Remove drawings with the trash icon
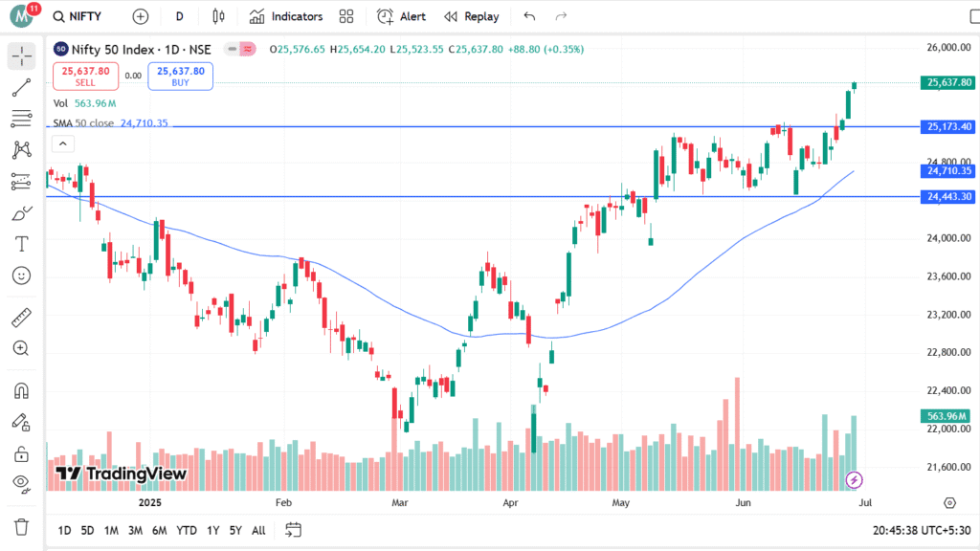Viewport: 980px width, 551px height. 21,527
